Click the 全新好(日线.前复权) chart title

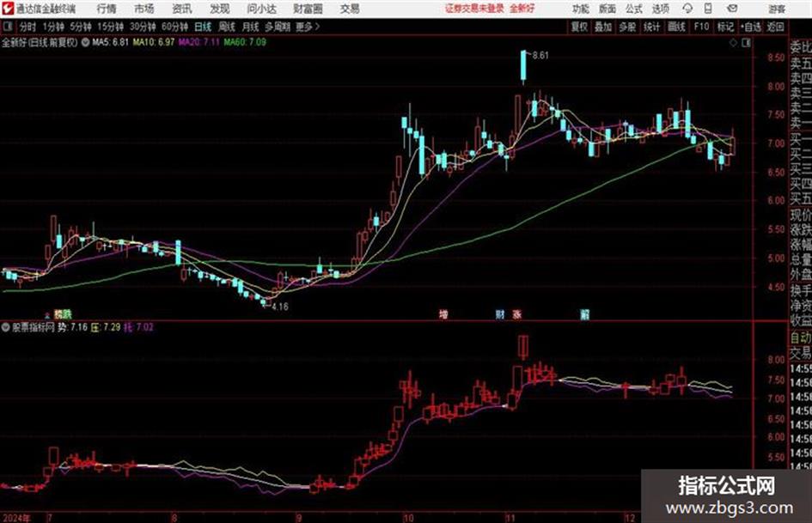40,42
